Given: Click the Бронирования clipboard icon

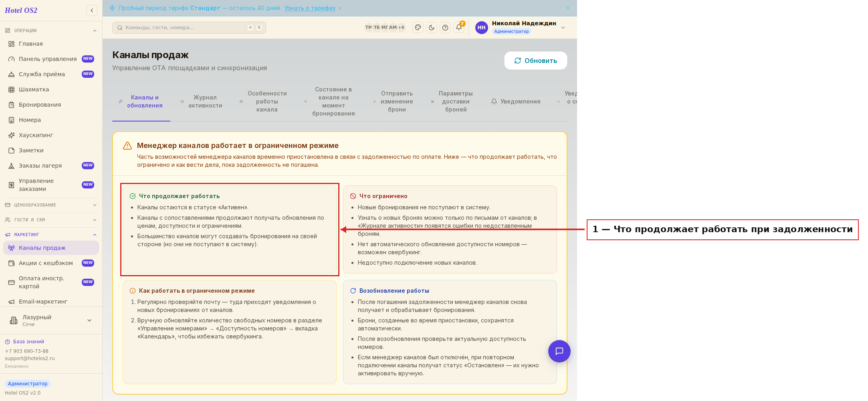Looking at the screenshot, I should pyautogui.click(x=12, y=105).
